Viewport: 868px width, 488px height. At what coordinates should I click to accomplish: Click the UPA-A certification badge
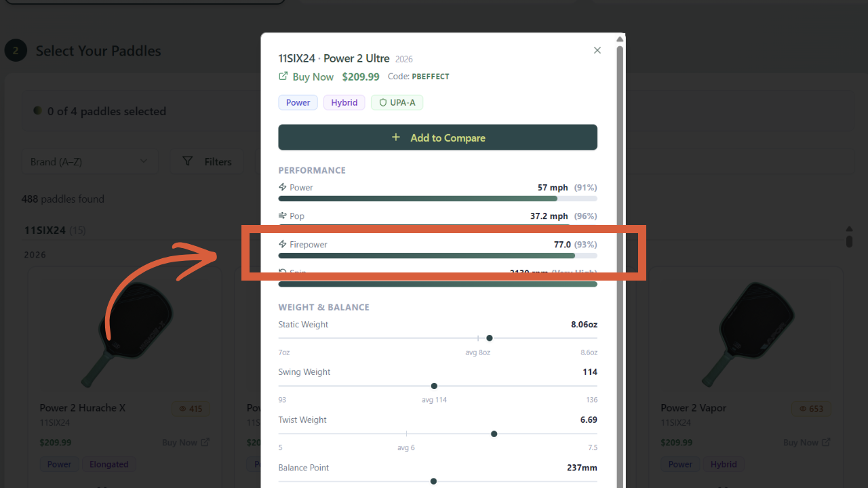(397, 102)
